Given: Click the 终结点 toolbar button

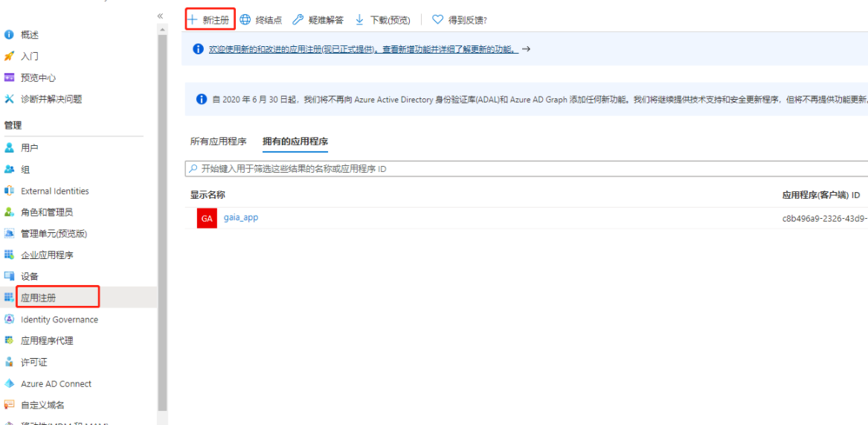Looking at the screenshot, I should (261, 20).
